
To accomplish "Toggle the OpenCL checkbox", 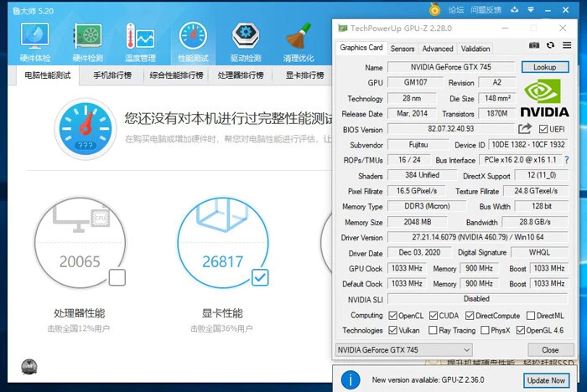I will pyautogui.click(x=392, y=316).
